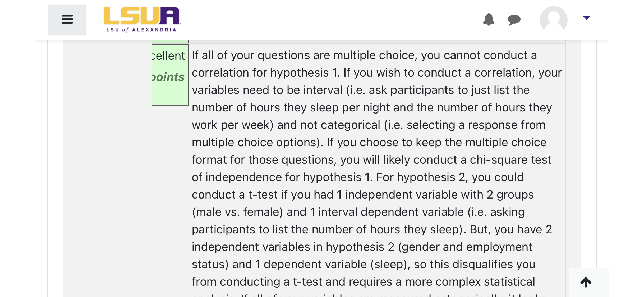Click the text 'work per week)' in remarks

233,125
